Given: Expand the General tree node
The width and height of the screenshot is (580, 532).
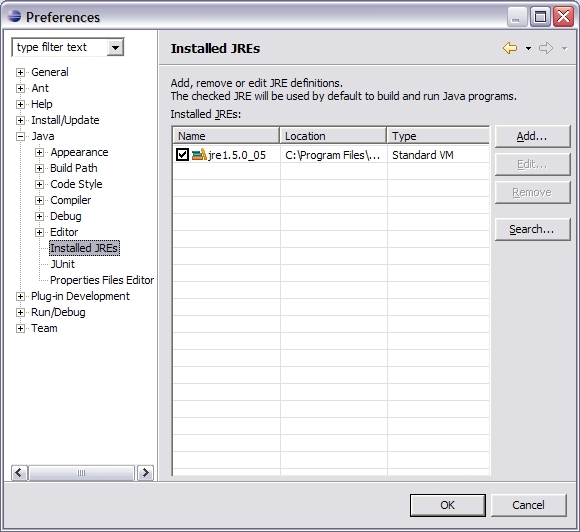Looking at the screenshot, I should click(x=20, y=73).
